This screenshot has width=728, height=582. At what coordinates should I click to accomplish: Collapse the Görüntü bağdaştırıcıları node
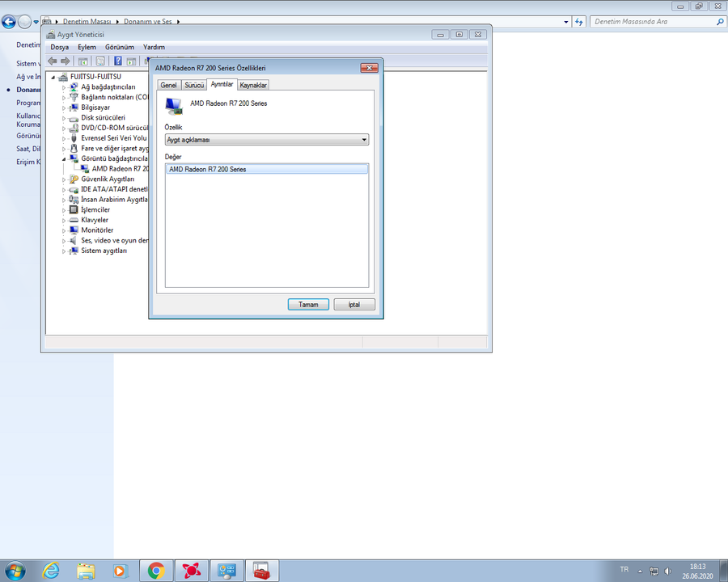click(64, 158)
